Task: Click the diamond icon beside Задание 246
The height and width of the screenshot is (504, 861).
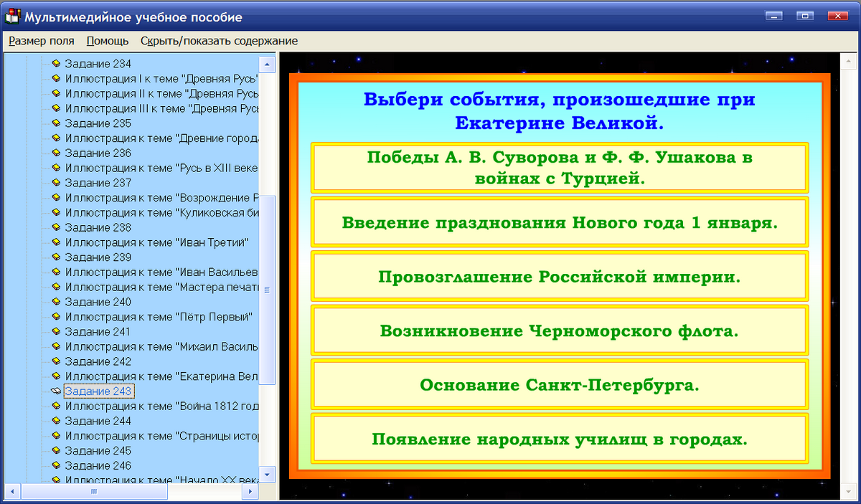Action: click(56, 465)
